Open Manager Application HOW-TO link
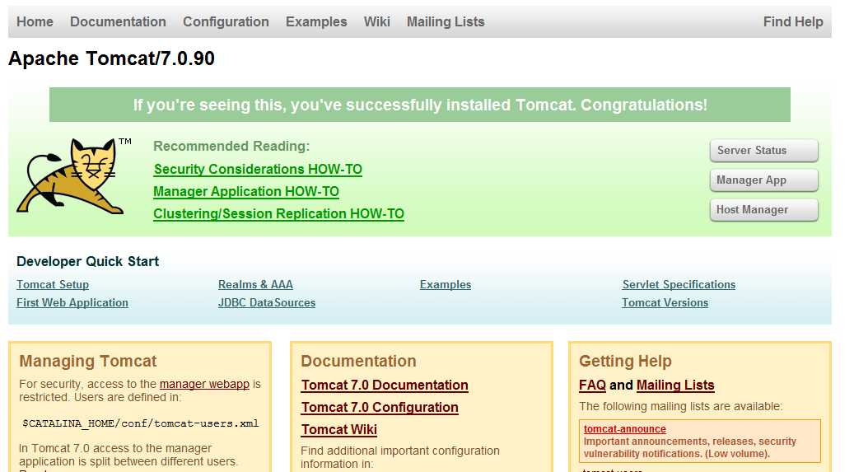This screenshot has height=472, width=868. coord(246,191)
